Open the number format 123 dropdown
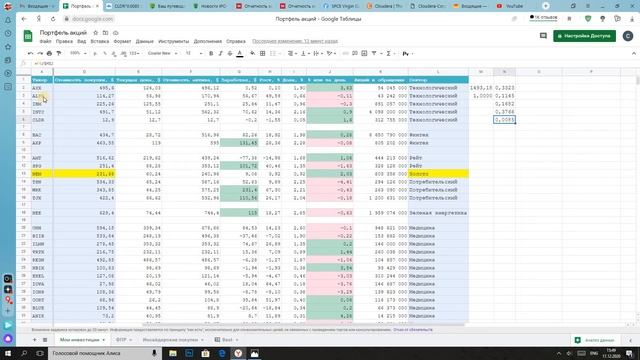Screen dimensions: 640x360 coord(135,53)
